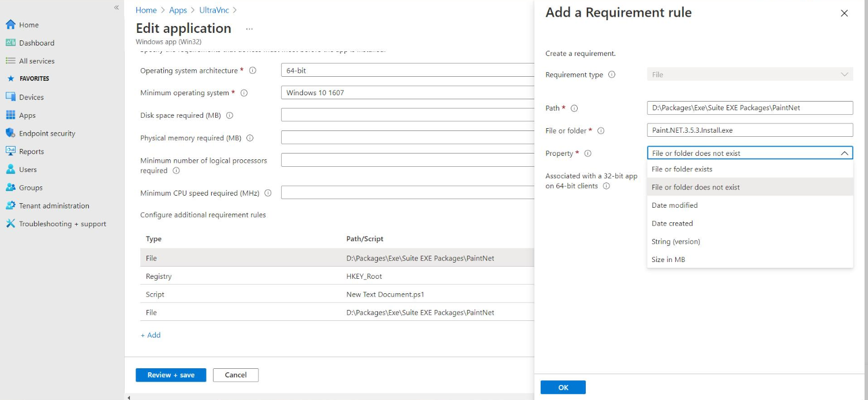Screen dimensions: 868x400
Task: Open the ellipsis menu next to Edit application
Action: pos(248,29)
